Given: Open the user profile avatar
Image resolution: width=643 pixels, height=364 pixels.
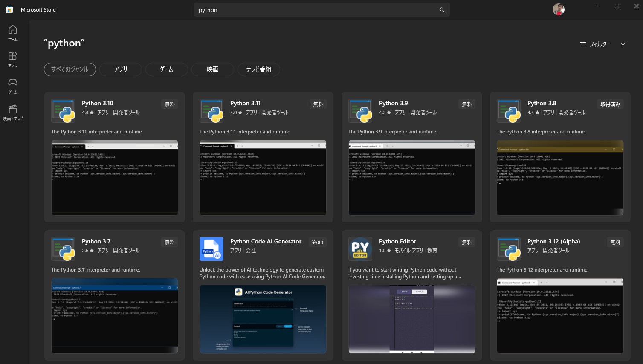Looking at the screenshot, I should click(558, 9).
